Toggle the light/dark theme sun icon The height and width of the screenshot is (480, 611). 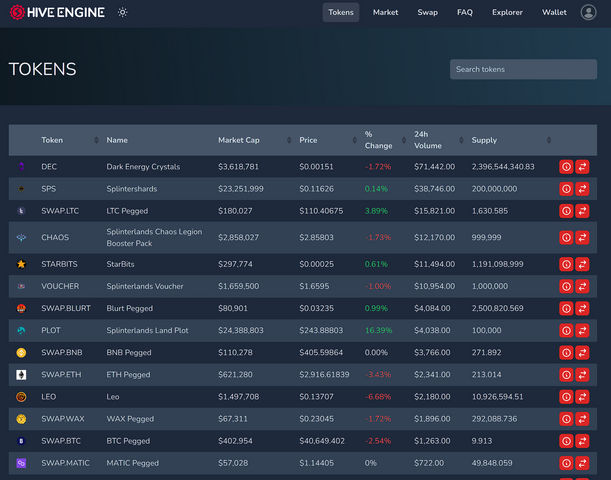(x=122, y=12)
